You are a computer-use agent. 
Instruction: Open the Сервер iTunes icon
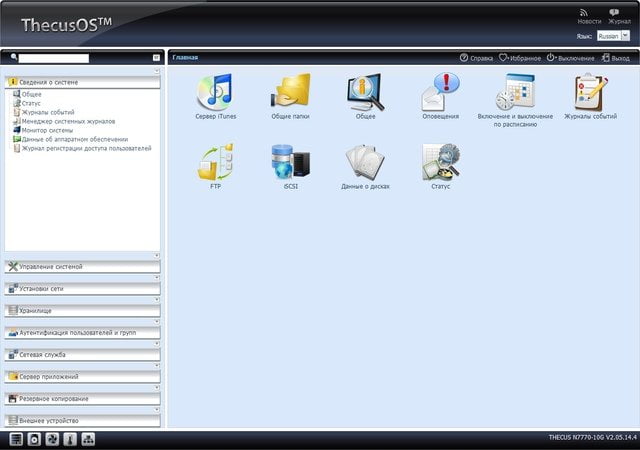pyautogui.click(x=216, y=92)
